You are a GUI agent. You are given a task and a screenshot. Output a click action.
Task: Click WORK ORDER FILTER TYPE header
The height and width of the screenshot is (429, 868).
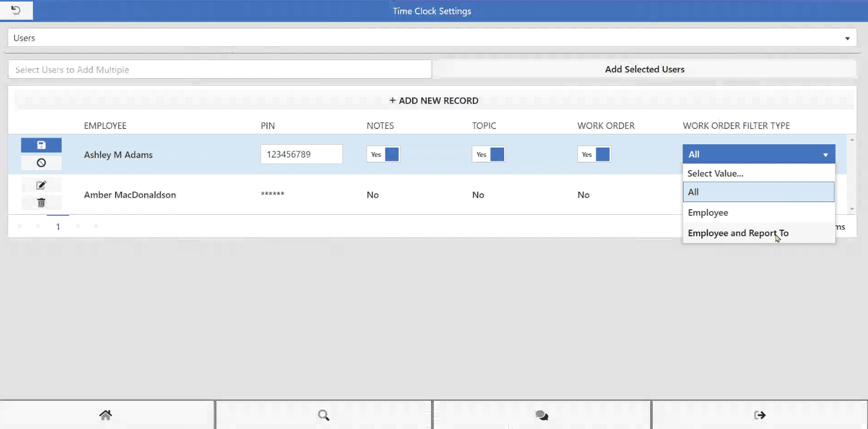coord(736,126)
